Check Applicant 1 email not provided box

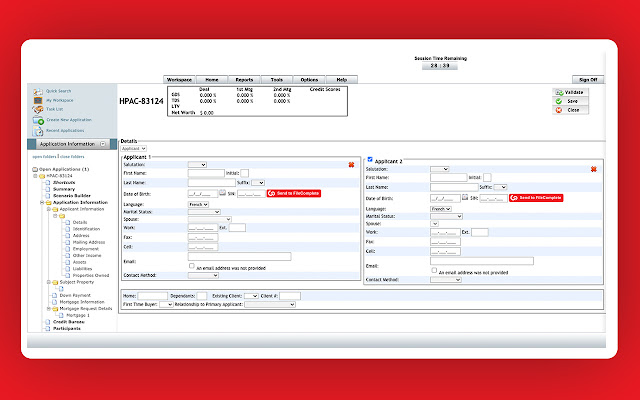192,266
